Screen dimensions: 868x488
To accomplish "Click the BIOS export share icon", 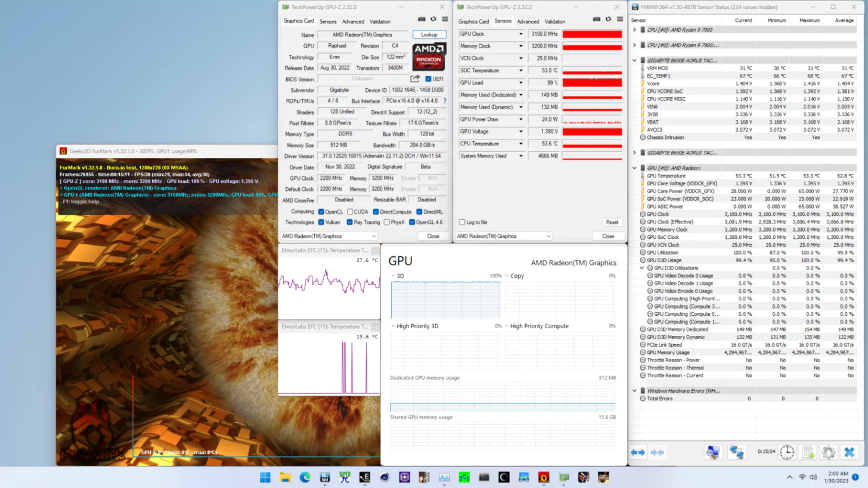I will [x=415, y=79].
